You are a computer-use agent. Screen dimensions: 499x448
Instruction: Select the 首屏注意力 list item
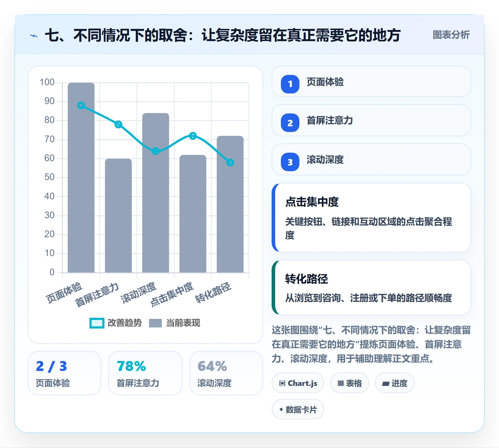pyautogui.click(x=371, y=121)
